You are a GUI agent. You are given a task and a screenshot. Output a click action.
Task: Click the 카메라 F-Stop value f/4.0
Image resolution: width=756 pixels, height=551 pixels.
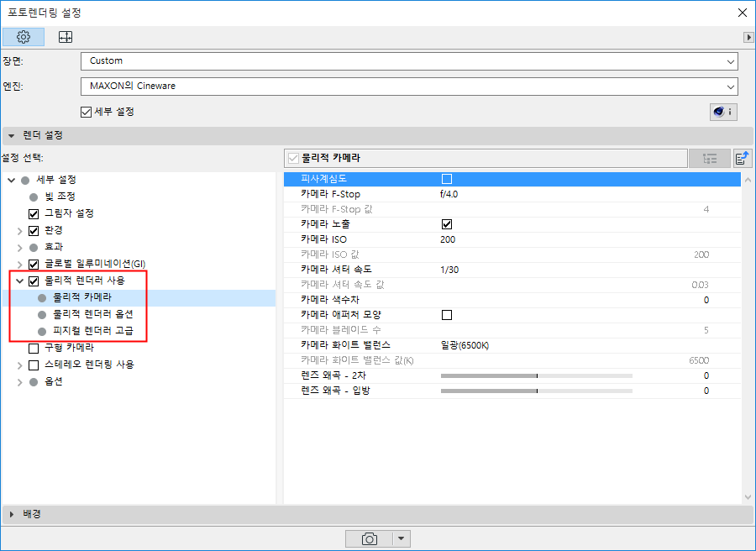coord(449,194)
